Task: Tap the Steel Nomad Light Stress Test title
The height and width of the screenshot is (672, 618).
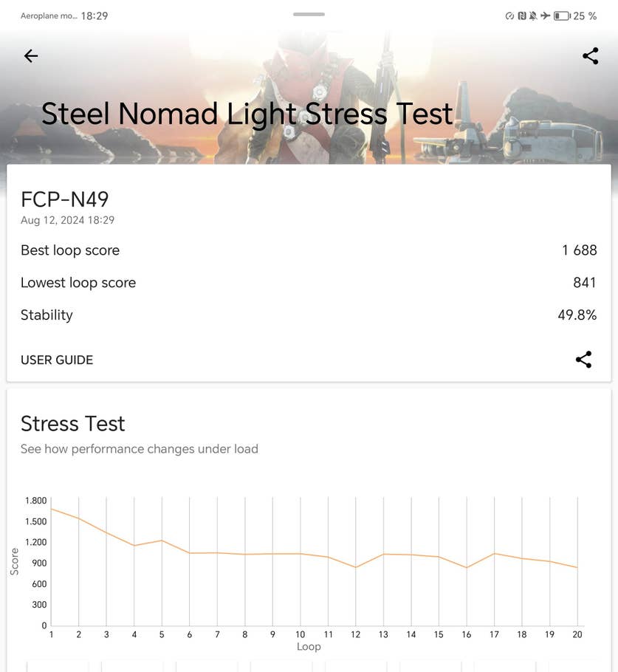Action: (247, 114)
